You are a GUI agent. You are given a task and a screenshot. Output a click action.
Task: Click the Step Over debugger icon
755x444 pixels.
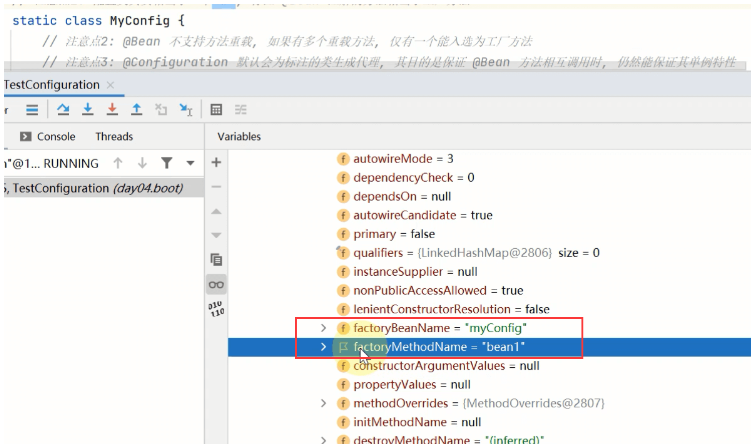[63, 110]
